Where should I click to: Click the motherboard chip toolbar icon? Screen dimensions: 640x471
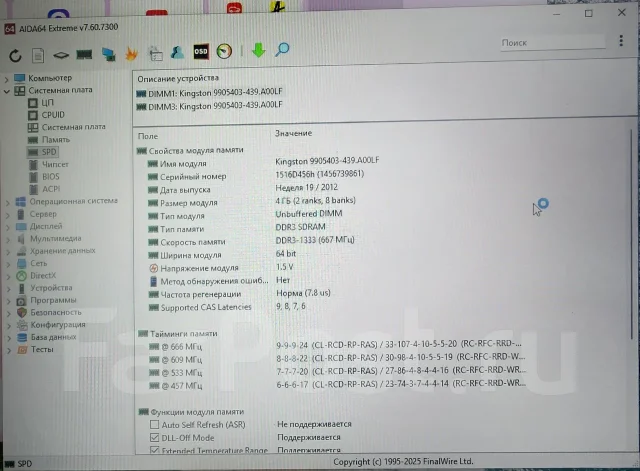coord(61,55)
